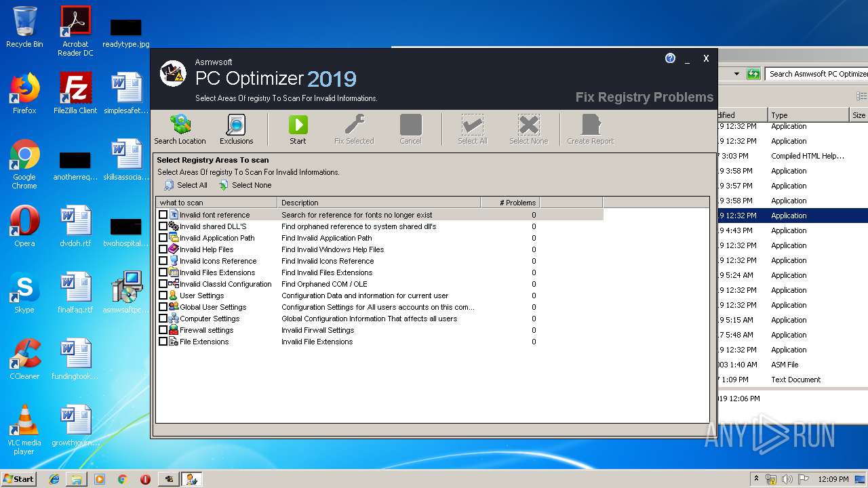Click Select None in the top toolbar

(x=528, y=129)
